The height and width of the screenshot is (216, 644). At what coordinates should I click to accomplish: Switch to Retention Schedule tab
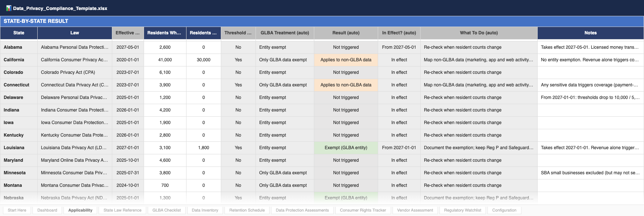[x=247, y=210]
